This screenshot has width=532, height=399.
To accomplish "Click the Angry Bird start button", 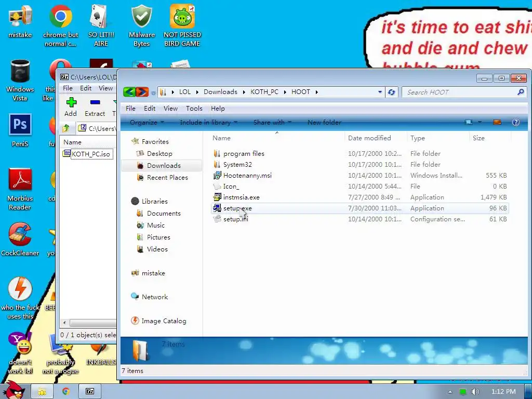I will tap(14, 390).
